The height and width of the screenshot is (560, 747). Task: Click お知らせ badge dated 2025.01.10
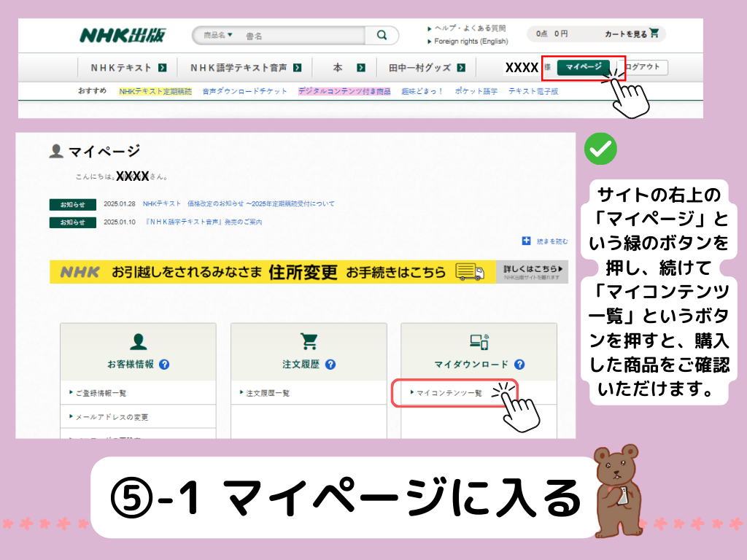point(73,222)
